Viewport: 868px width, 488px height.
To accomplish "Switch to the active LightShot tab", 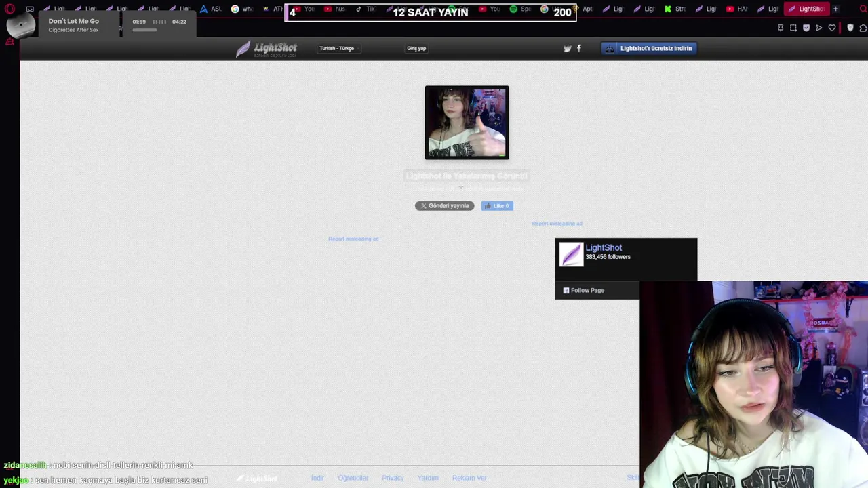I will [x=806, y=9].
